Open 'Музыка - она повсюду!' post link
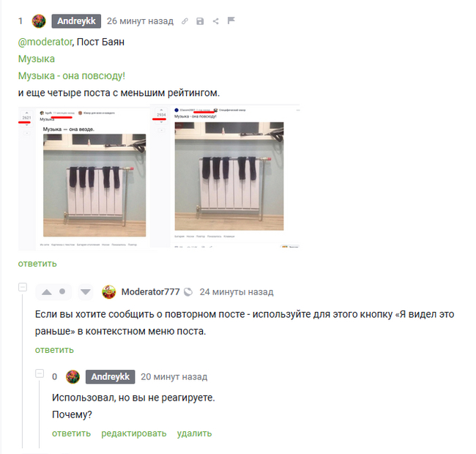The image size is (476, 454). pyautogui.click(x=72, y=75)
